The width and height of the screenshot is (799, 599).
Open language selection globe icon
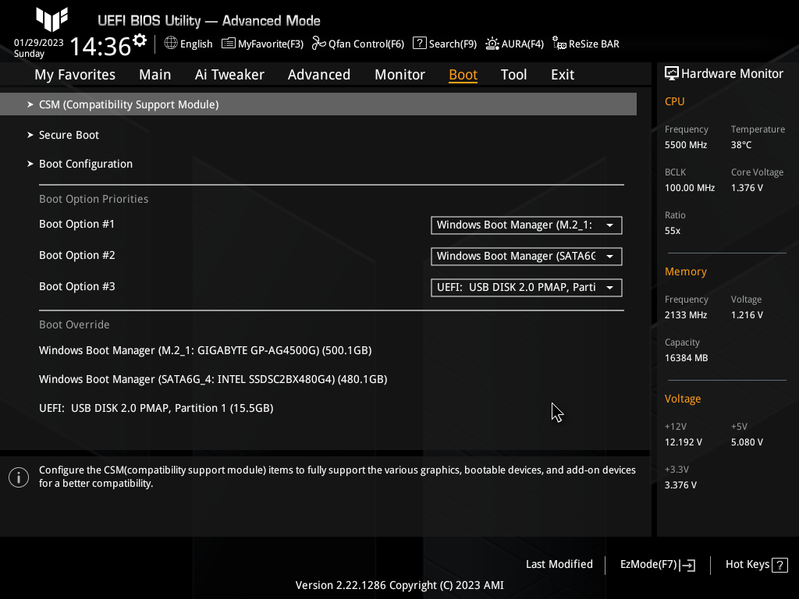pos(171,43)
